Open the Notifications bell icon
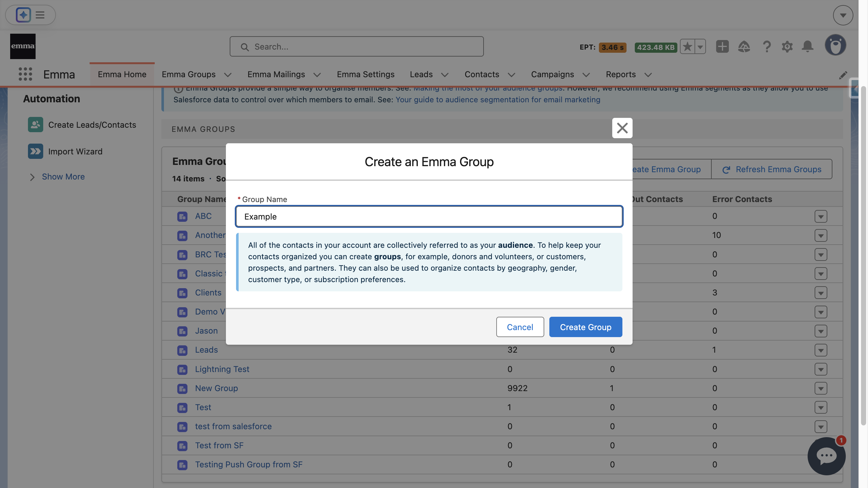The image size is (868, 488). [x=807, y=46]
